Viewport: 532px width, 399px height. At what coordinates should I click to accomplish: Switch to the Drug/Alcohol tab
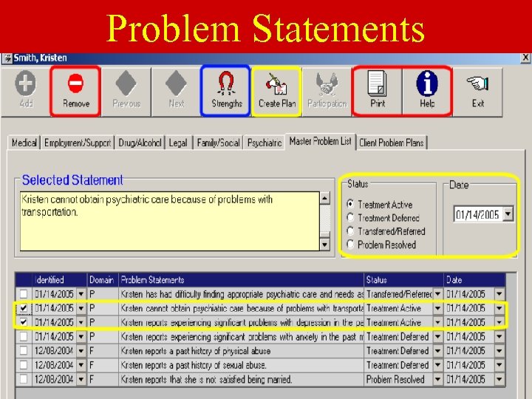click(x=140, y=143)
